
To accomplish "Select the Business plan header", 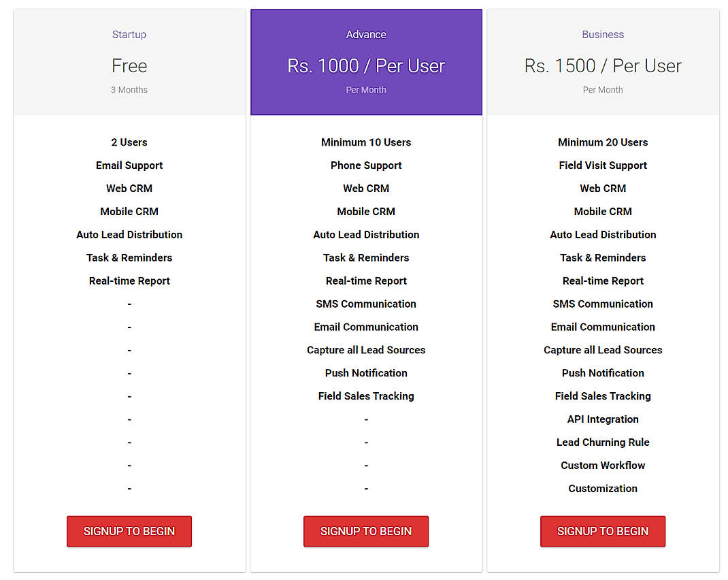I will pos(603,34).
